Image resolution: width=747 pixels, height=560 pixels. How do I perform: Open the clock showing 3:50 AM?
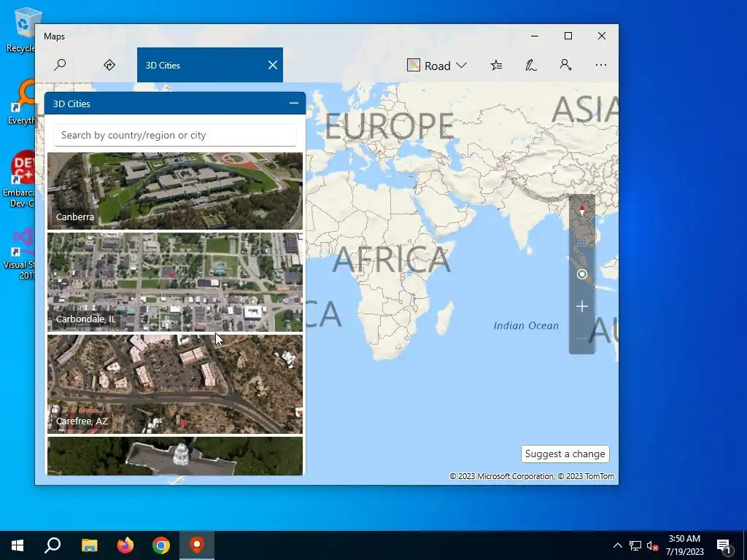point(684,545)
